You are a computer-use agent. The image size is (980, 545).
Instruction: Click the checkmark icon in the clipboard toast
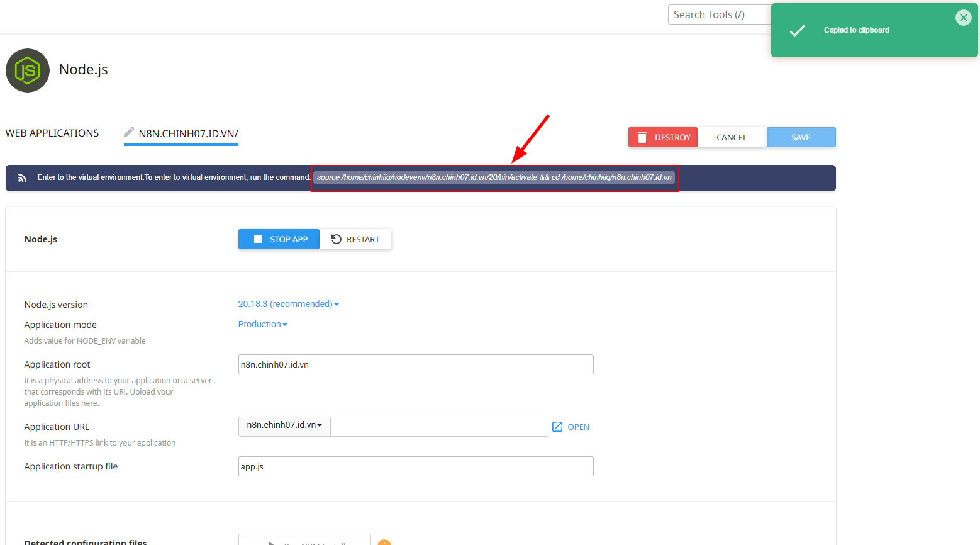point(797,30)
